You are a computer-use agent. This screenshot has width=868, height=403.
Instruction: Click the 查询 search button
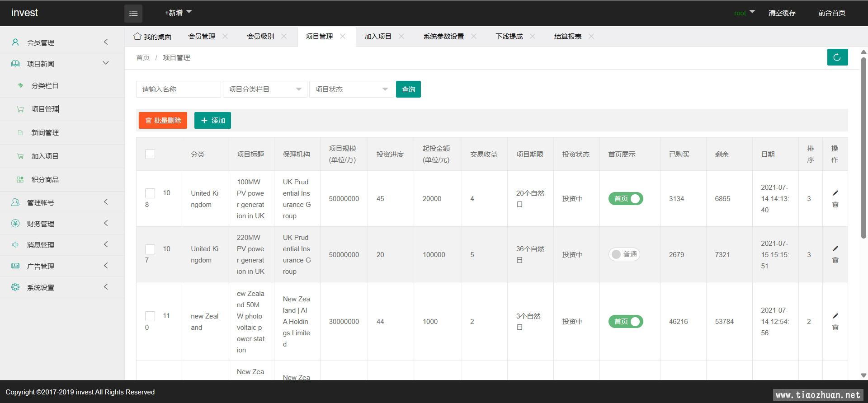408,89
